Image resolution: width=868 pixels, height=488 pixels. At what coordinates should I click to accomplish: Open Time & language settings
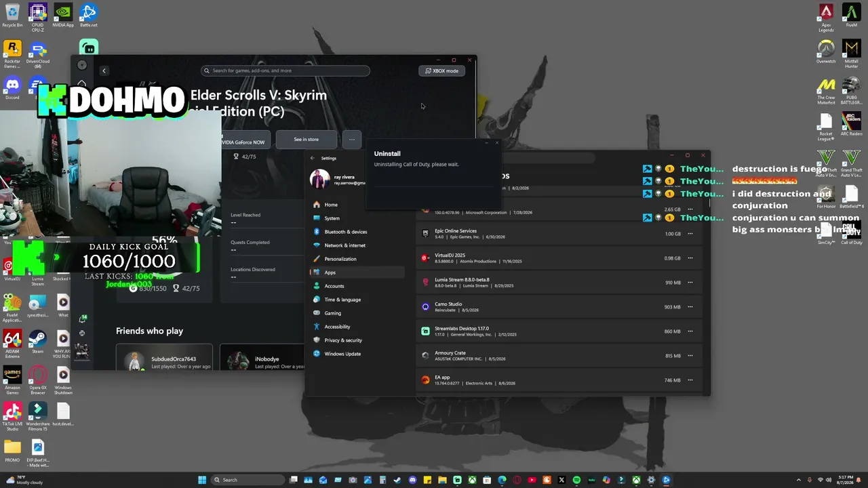coord(357,300)
